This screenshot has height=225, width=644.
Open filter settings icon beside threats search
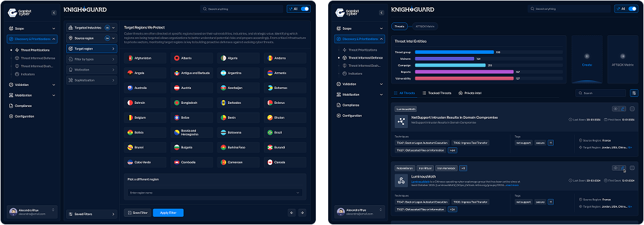[634, 93]
